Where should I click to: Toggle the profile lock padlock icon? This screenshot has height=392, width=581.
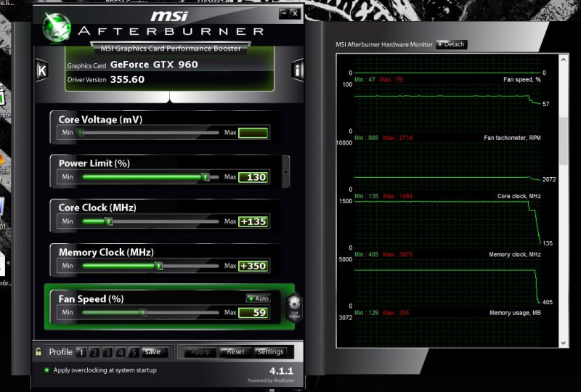(x=38, y=351)
